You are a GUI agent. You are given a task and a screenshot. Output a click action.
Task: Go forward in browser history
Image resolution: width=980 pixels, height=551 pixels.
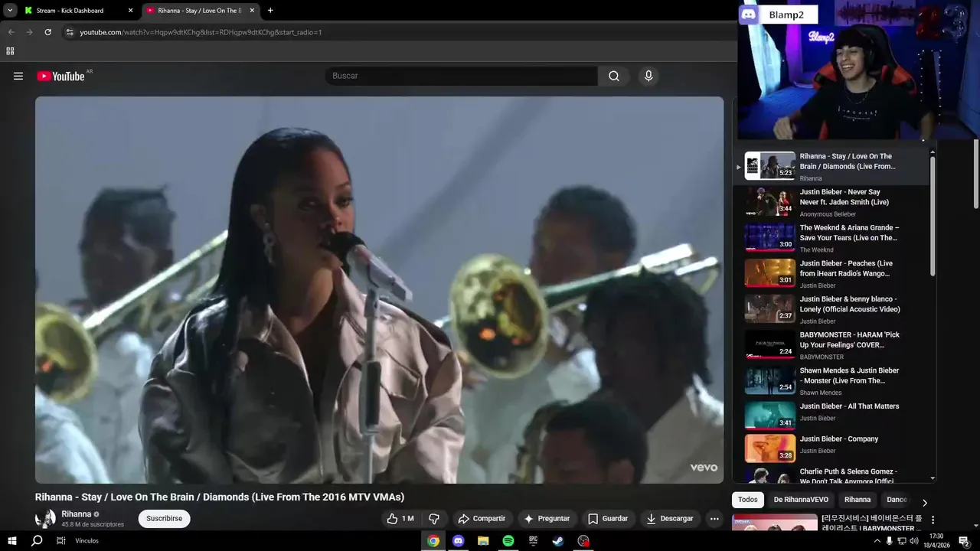pyautogui.click(x=29, y=32)
